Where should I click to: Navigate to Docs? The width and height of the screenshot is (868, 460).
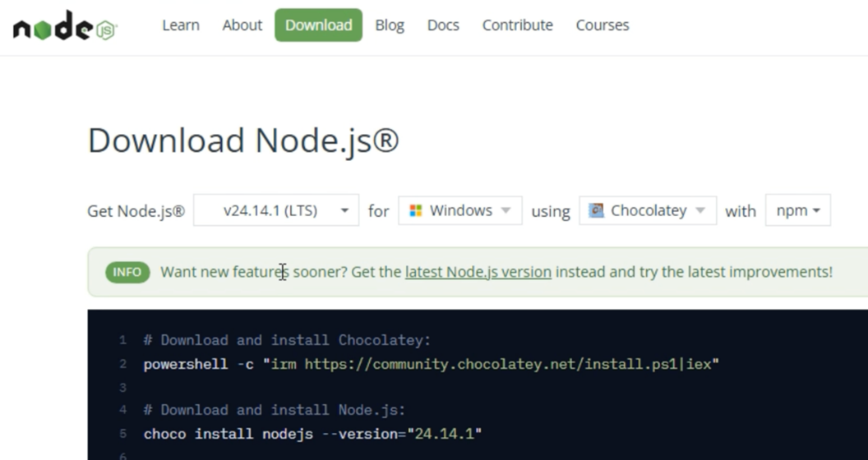443,25
